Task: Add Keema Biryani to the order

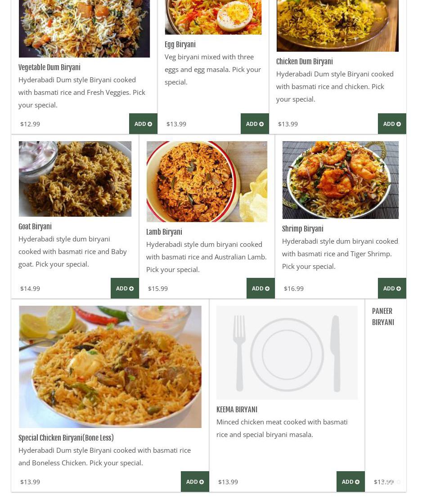Action: point(350,482)
